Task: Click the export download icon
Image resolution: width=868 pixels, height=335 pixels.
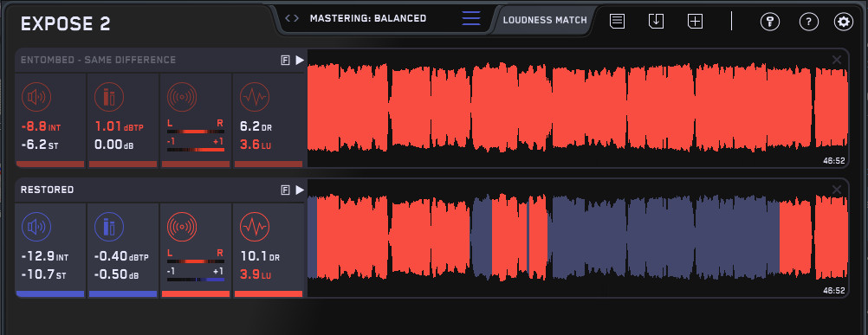Action: [656, 22]
